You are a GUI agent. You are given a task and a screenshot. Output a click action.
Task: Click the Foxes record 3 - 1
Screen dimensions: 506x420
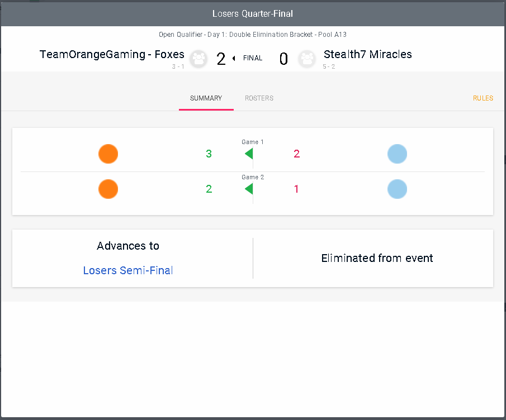click(x=178, y=66)
